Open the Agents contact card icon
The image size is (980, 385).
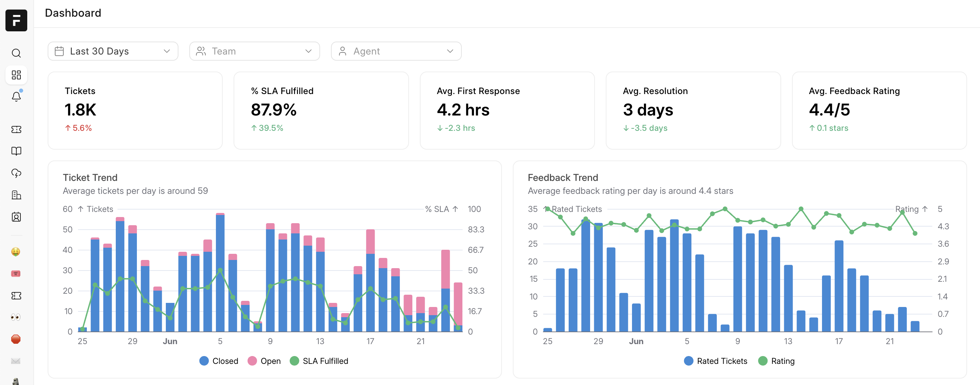coord(16,217)
